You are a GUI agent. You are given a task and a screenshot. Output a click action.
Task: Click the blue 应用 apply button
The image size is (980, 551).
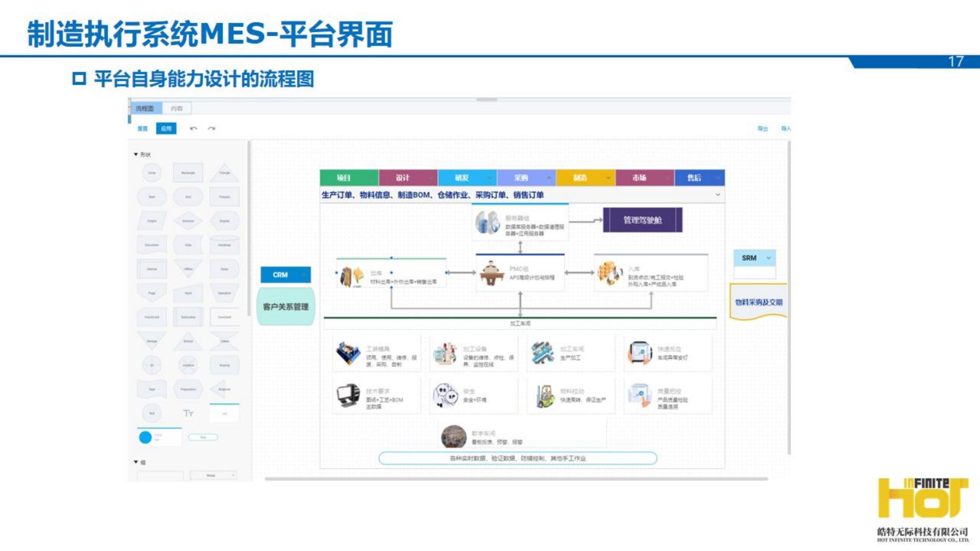(x=166, y=129)
